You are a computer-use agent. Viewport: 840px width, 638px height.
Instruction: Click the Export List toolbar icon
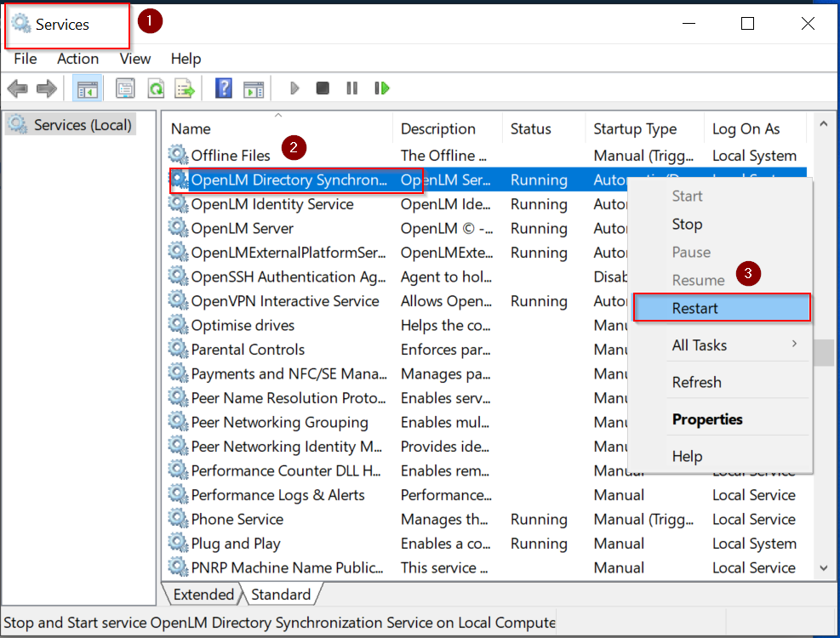click(185, 88)
